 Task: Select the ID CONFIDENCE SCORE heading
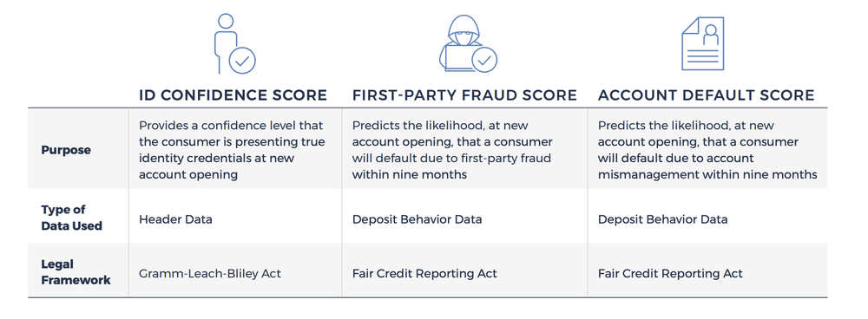click(233, 95)
